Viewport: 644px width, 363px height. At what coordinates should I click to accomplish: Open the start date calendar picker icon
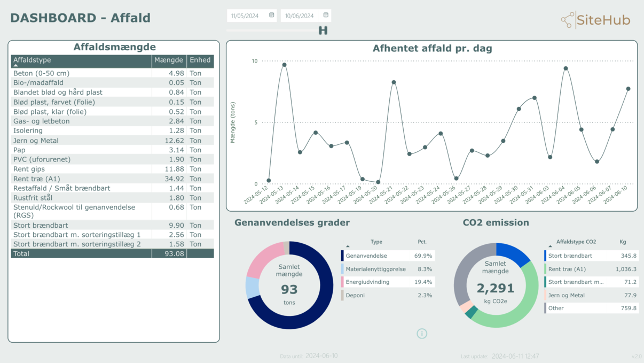tap(271, 16)
